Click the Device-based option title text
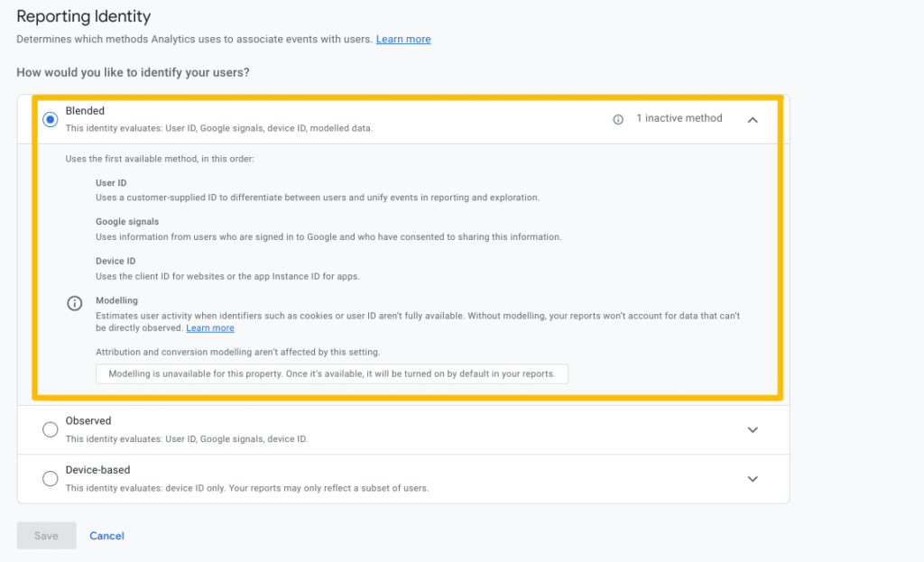Screen dimensions: 924x562 point(97,470)
